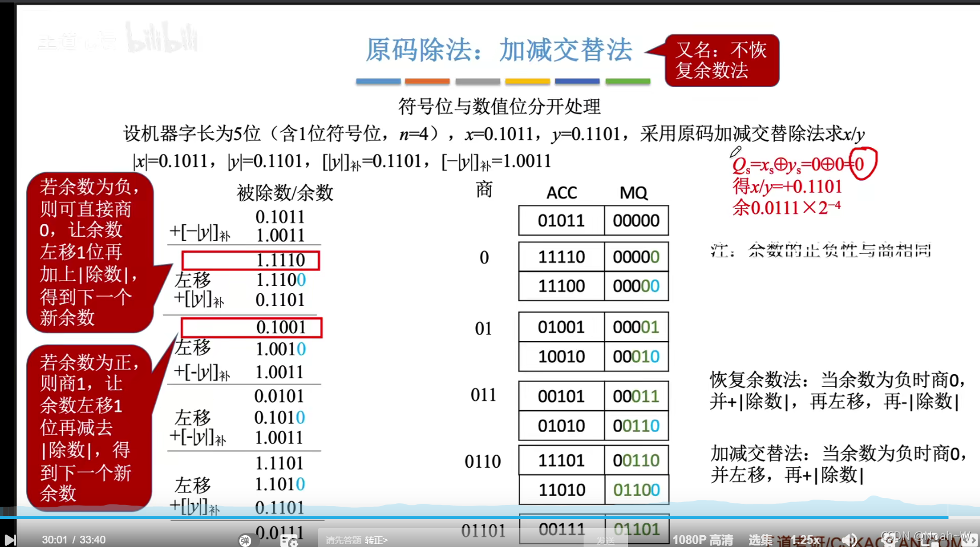Click the red callout 又名：不恢复余数法
This screenshot has width=980, height=547.
tap(722, 60)
